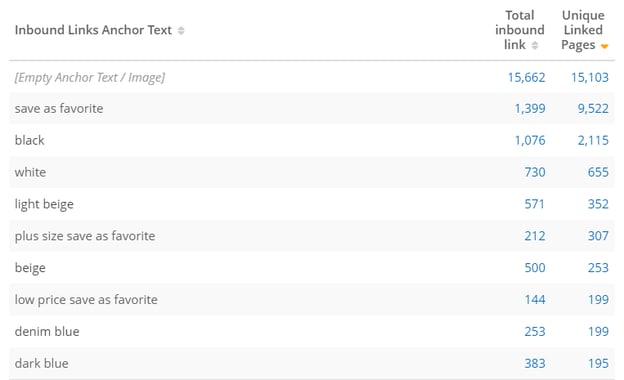Click 571 links for light beige
This screenshot has height=380, width=624.
coord(534,204)
